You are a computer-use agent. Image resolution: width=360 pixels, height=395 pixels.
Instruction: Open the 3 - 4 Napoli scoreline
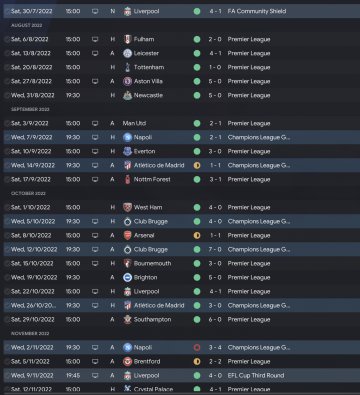tap(215, 347)
